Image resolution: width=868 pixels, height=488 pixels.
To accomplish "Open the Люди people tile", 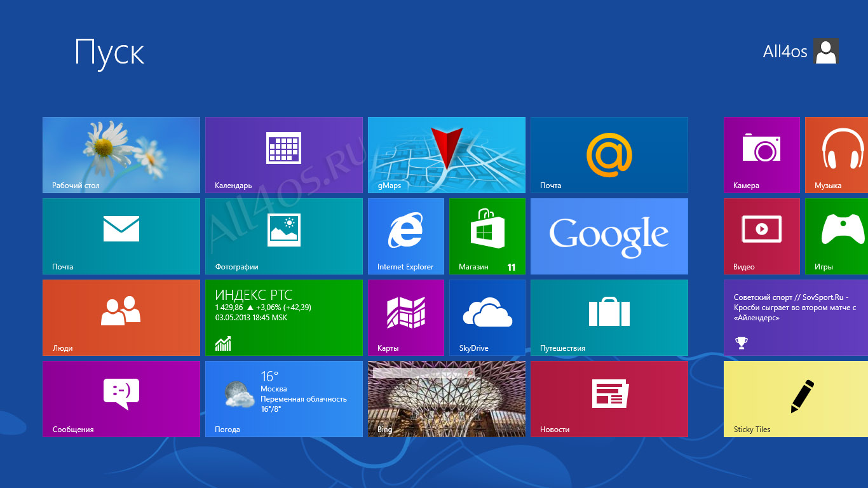I will tap(121, 318).
